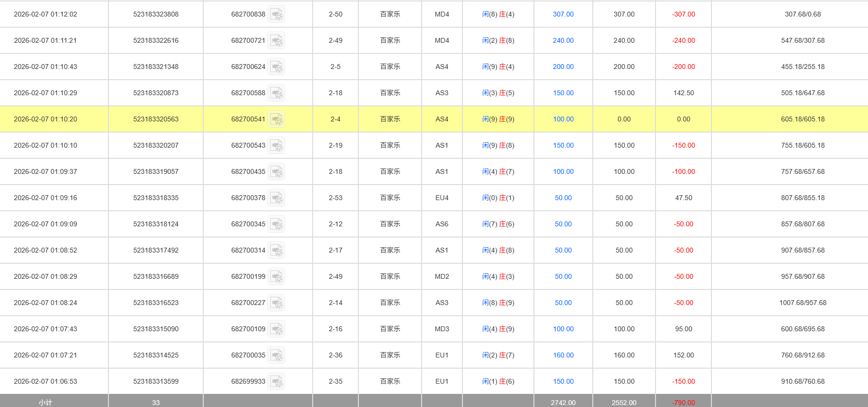This screenshot has height=407, width=868.
Task: Click replay icon next to 682700721
Action: tap(276, 41)
